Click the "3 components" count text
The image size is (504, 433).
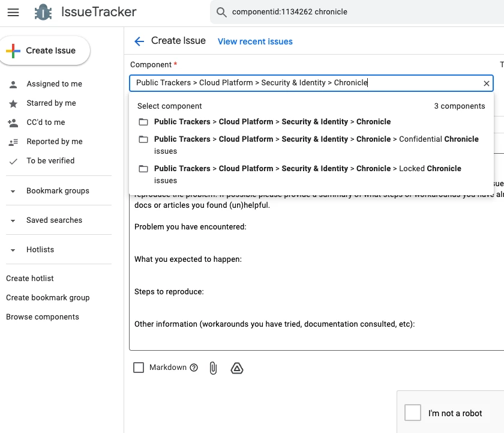(460, 106)
